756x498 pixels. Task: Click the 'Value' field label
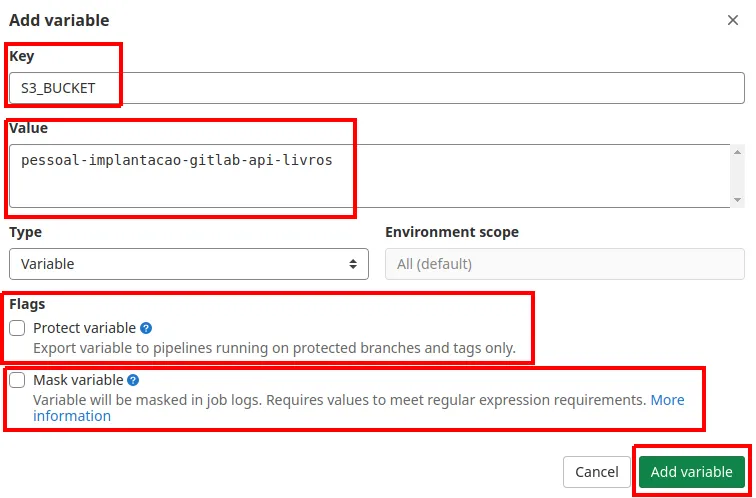click(28, 128)
